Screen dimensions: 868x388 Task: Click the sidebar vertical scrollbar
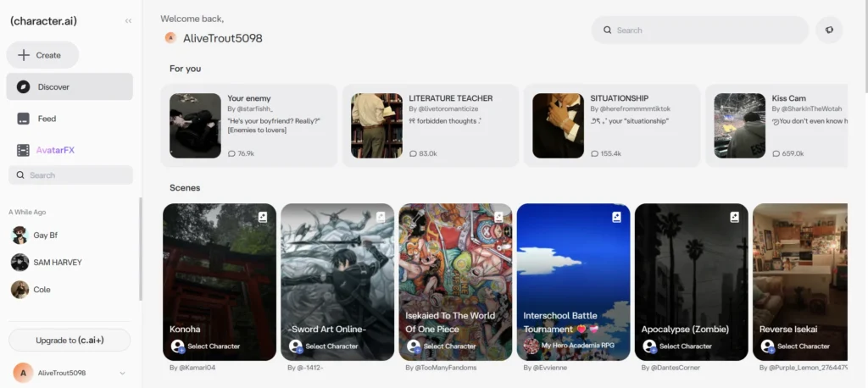[141, 249]
